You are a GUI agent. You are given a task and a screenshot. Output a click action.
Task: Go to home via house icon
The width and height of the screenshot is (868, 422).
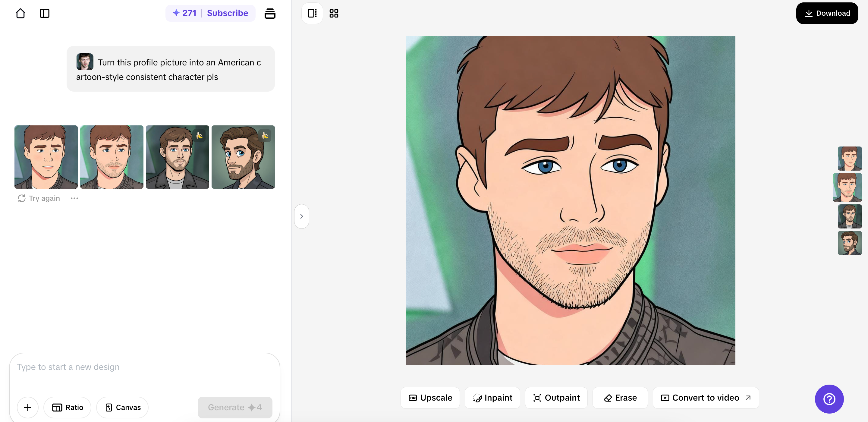[20, 14]
